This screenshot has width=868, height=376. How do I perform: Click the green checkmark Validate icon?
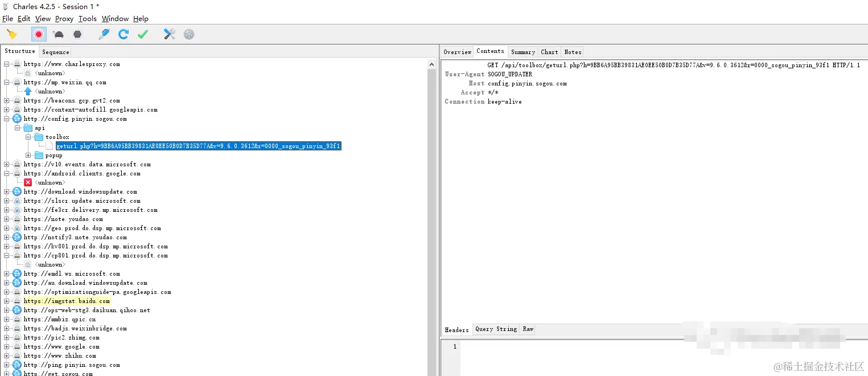pyautogui.click(x=143, y=34)
